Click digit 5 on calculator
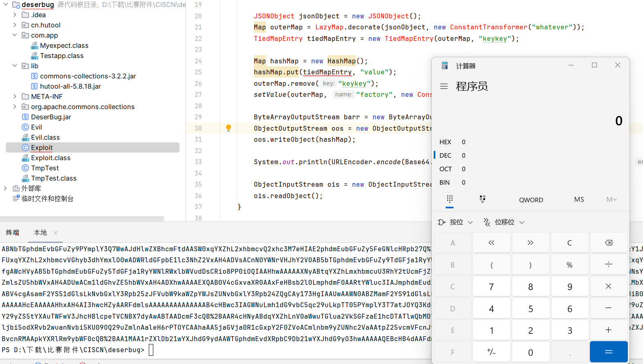 click(x=531, y=308)
